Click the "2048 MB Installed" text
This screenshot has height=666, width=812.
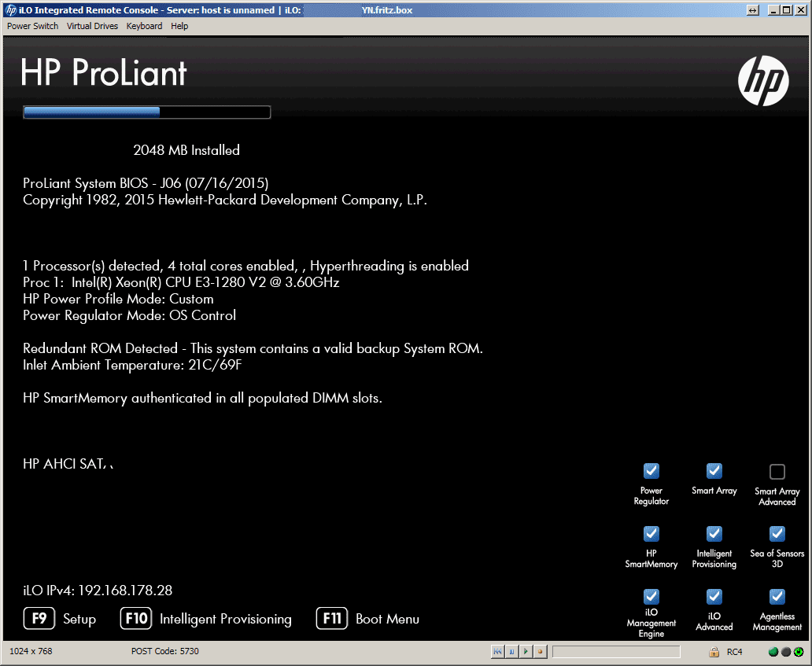[186, 150]
